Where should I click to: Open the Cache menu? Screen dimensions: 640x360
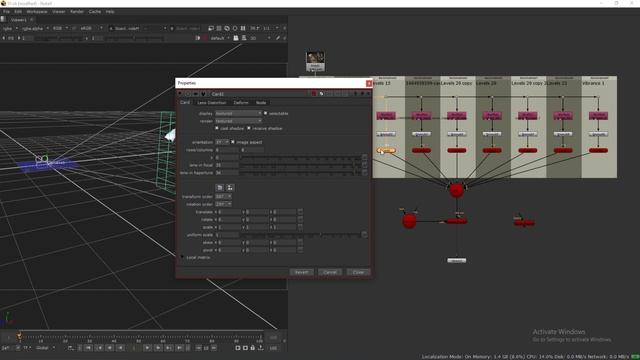[95, 12]
